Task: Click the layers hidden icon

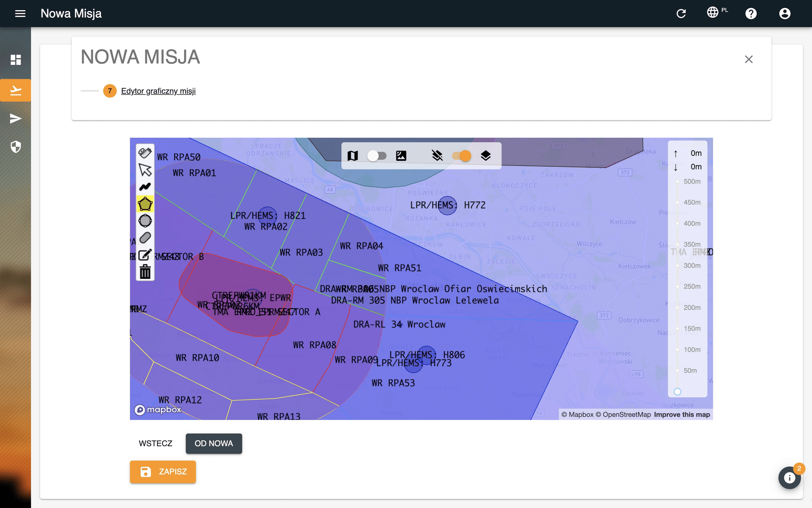Action: (437, 156)
